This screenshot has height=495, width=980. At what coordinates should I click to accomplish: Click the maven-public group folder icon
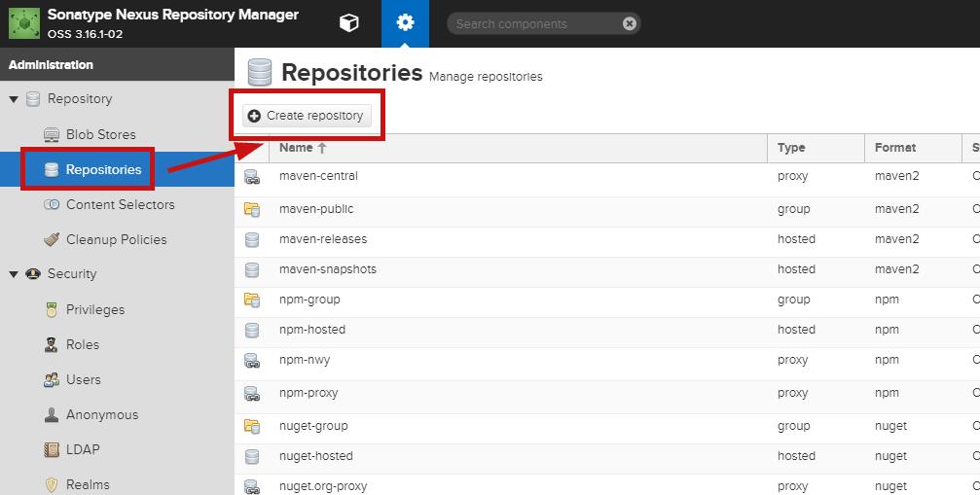[x=252, y=210]
